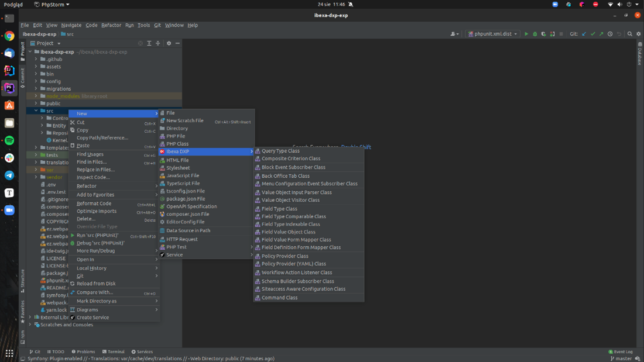Expand the config folder
The image size is (644, 362).
36,81
